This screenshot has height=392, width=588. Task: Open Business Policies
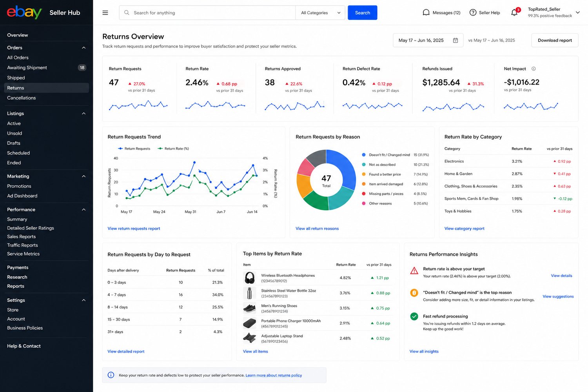[25, 328]
